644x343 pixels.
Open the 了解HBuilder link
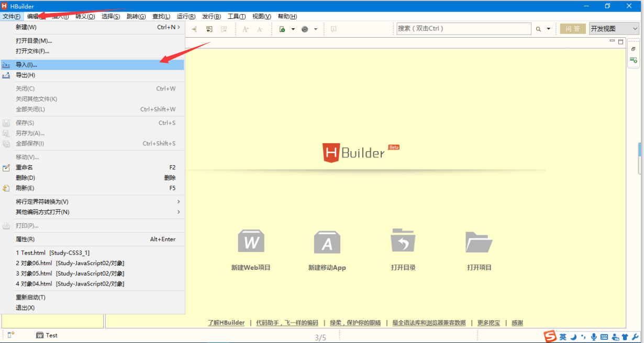[226, 323]
